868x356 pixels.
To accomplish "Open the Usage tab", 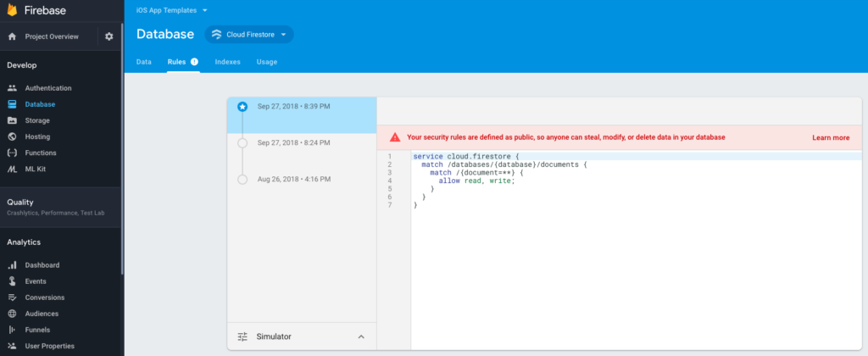I will pyautogui.click(x=267, y=62).
